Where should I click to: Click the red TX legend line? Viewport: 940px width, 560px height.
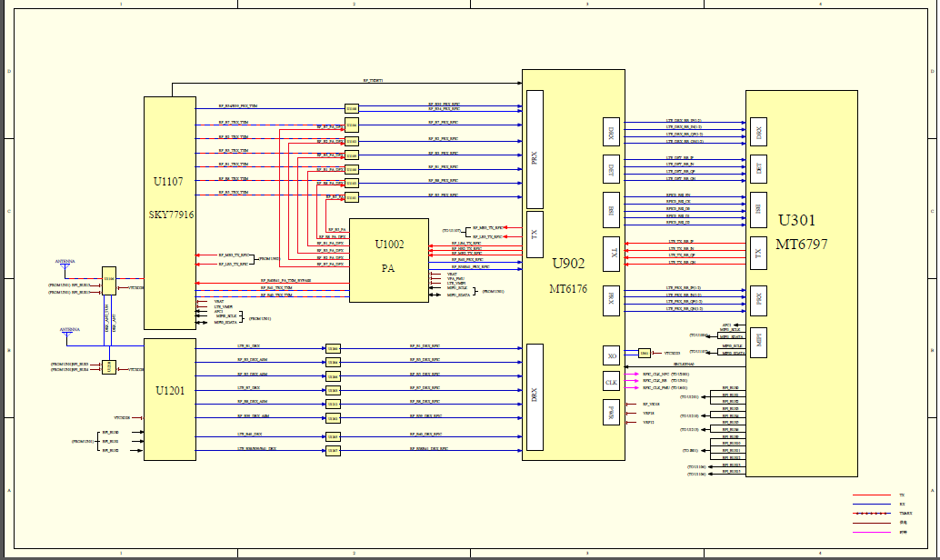point(872,495)
